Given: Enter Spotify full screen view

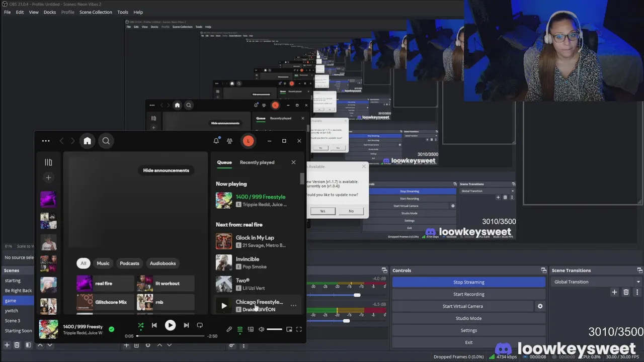Looking at the screenshot, I should 299,329.
